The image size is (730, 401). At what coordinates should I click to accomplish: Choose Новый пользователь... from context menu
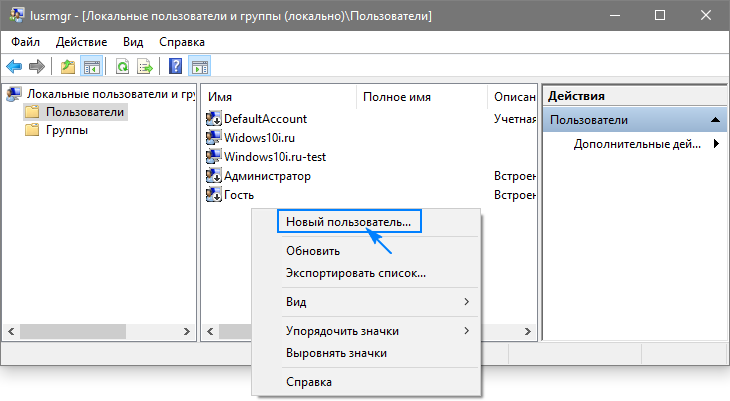(349, 222)
